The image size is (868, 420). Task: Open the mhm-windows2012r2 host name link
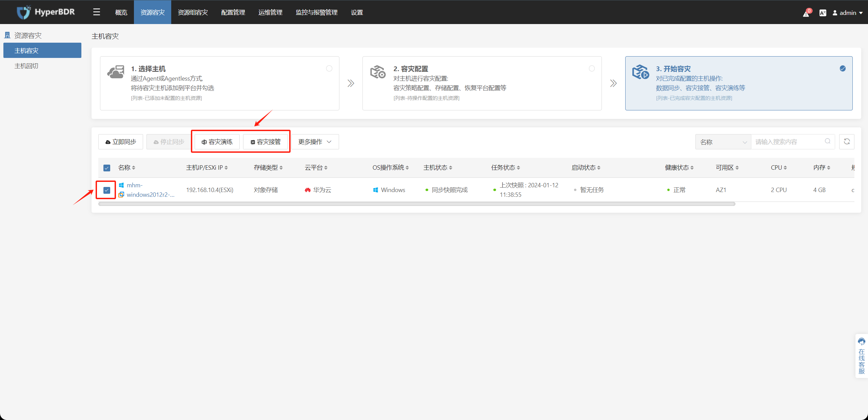[x=151, y=190]
